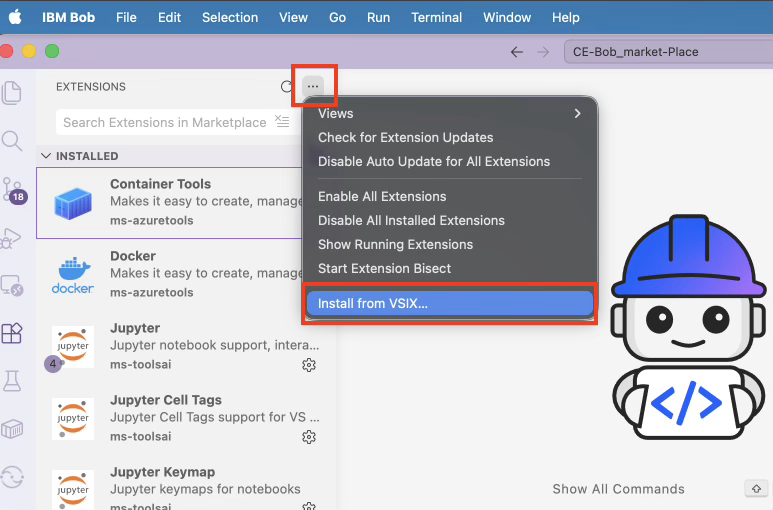Image resolution: width=773 pixels, height=510 pixels.
Task: Open the Run menu
Action: (378, 18)
